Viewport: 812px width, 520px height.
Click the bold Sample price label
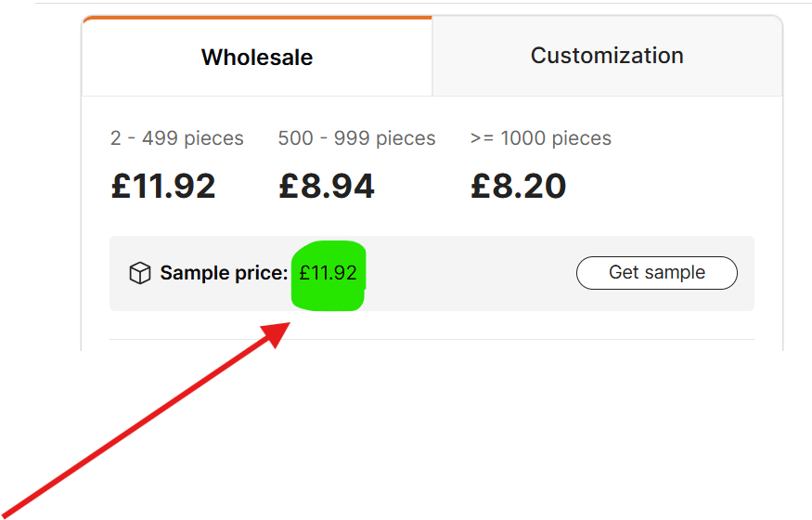tap(224, 273)
